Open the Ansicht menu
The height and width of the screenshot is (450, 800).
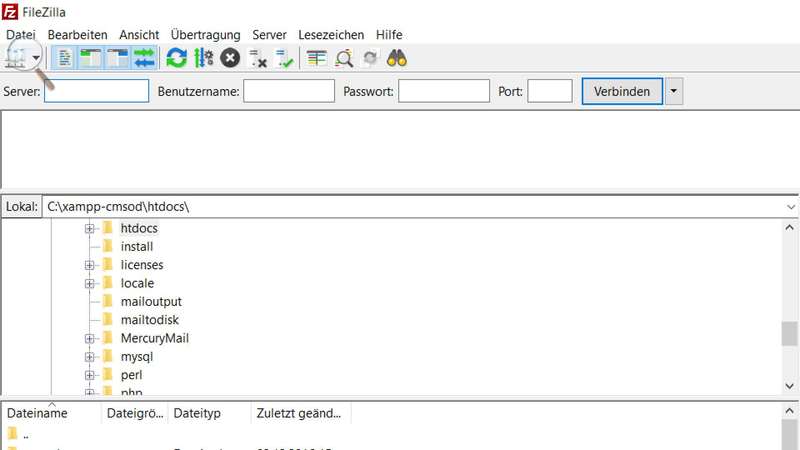tap(139, 35)
